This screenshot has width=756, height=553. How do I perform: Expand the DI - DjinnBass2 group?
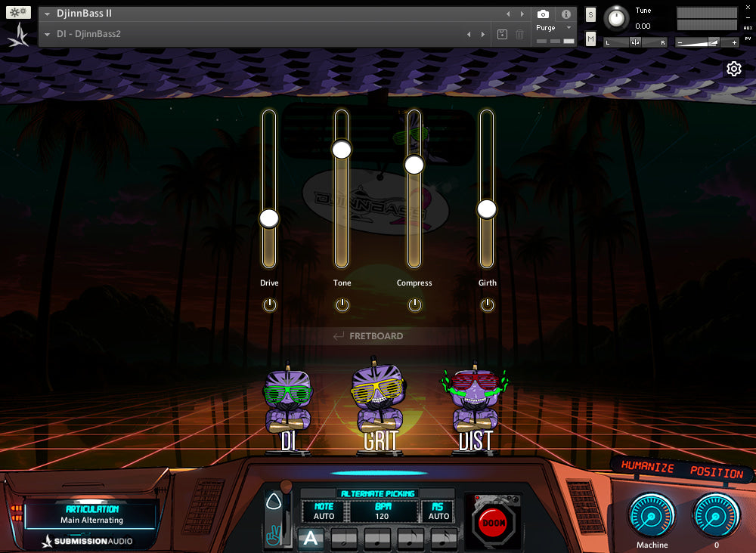46,34
